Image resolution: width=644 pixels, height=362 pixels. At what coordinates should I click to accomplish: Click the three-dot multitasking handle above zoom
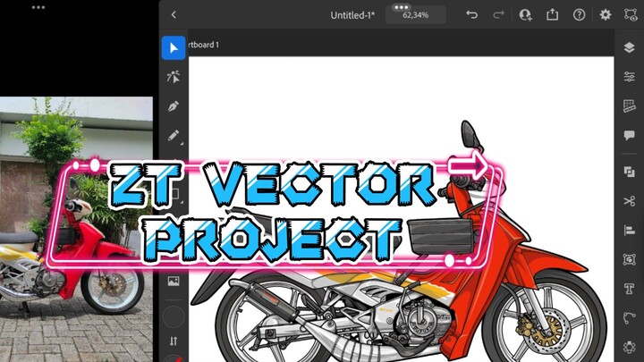401,7
